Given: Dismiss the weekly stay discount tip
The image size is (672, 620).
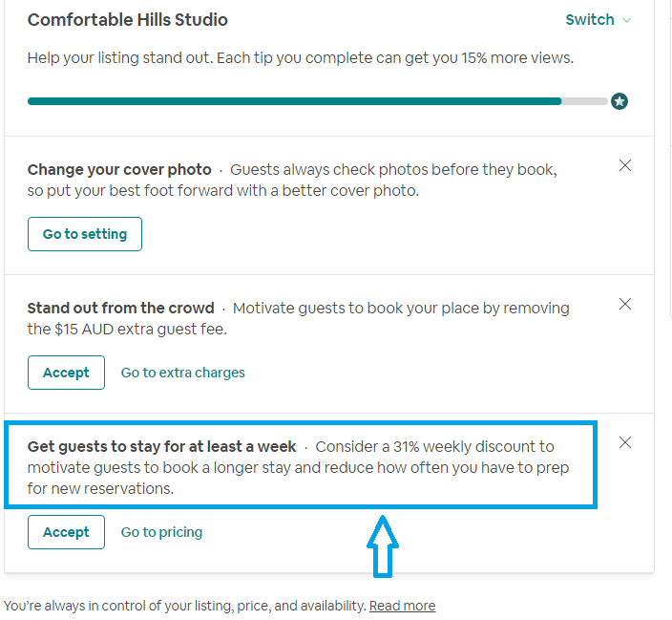Looking at the screenshot, I should [625, 442].
